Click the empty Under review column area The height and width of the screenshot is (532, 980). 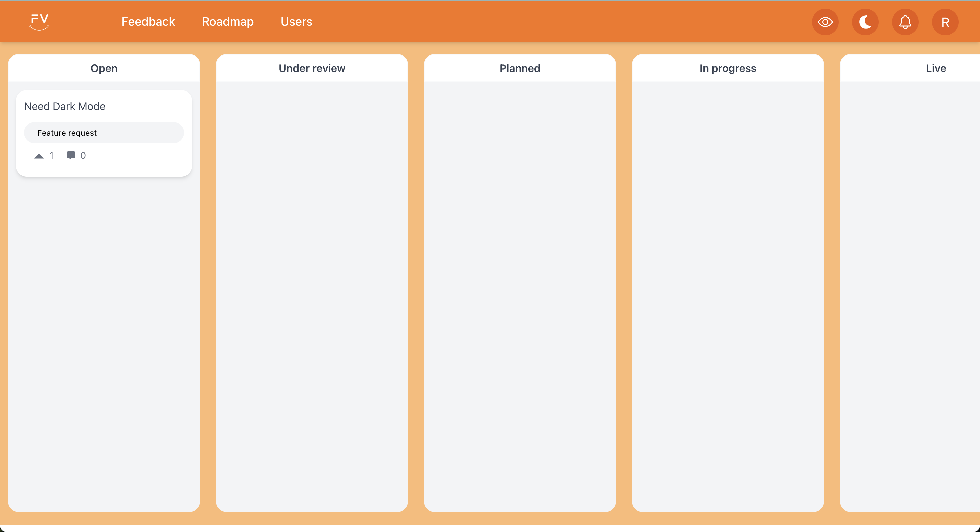pos(312,289)
